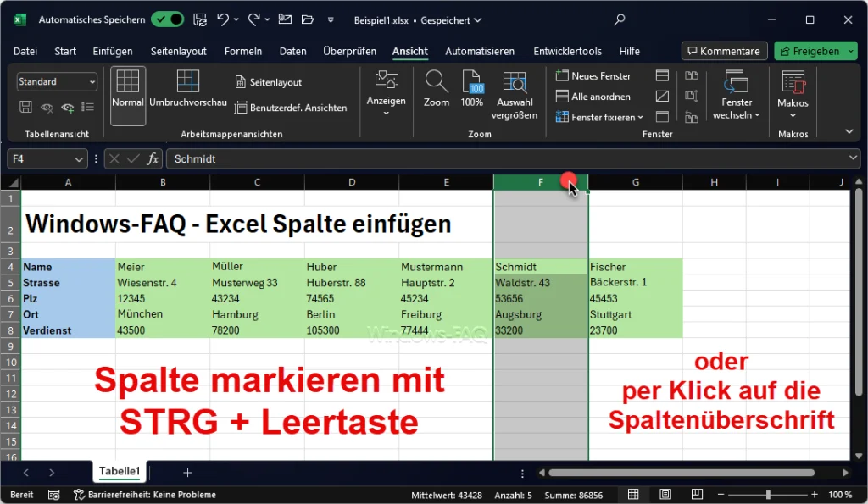Image resolution: width=868 pixels, height=504 pixels.
Task: Click the Name Box showing F4
Action: click(x=47, y=158)
